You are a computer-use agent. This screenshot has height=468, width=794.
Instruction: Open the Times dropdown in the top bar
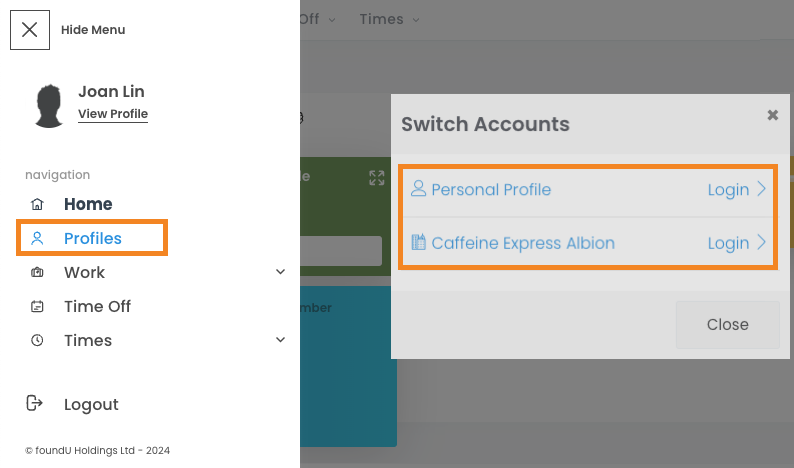pos(389,19)
